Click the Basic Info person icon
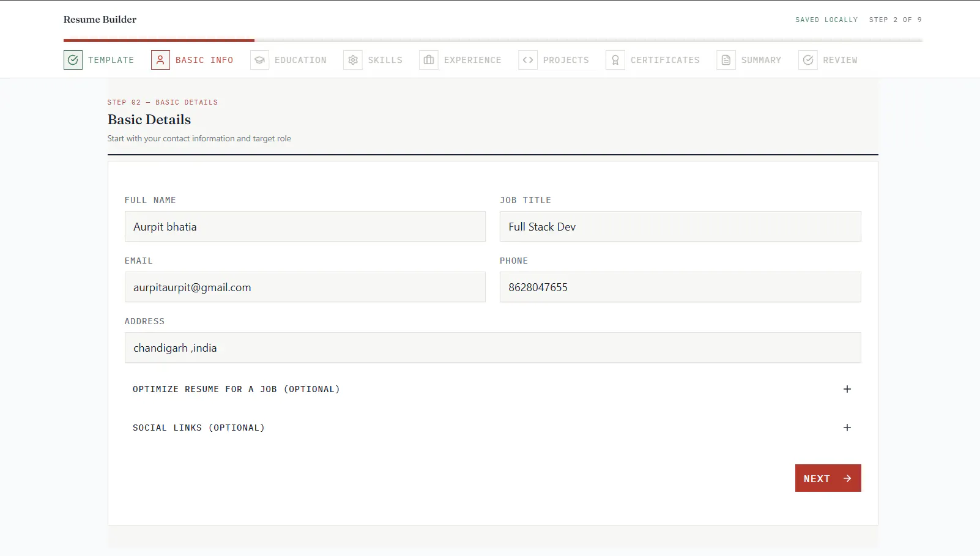This screenshot has height=556, width=980. (160, 60)
